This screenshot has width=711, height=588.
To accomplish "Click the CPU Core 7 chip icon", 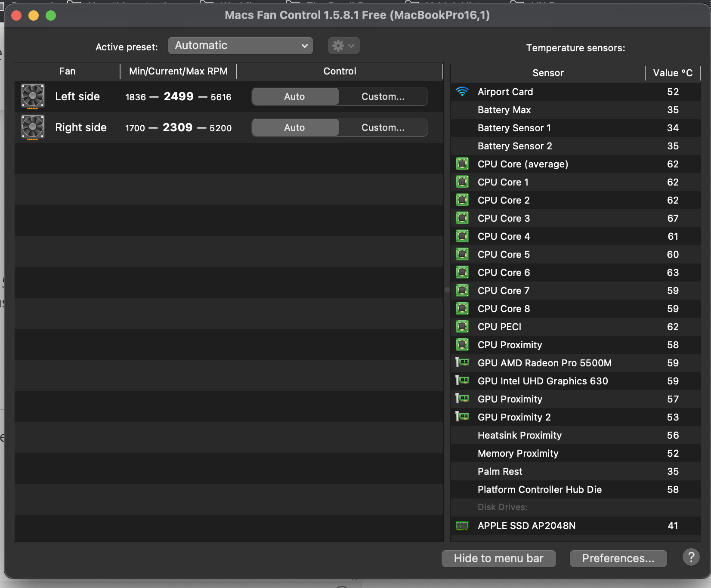I will coord(462,291).
